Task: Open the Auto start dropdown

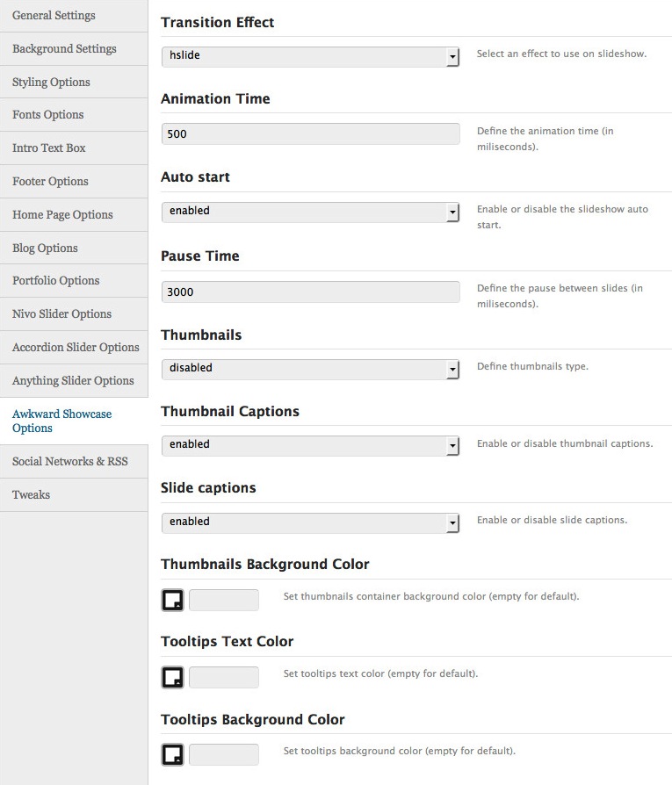Action: 310,212
